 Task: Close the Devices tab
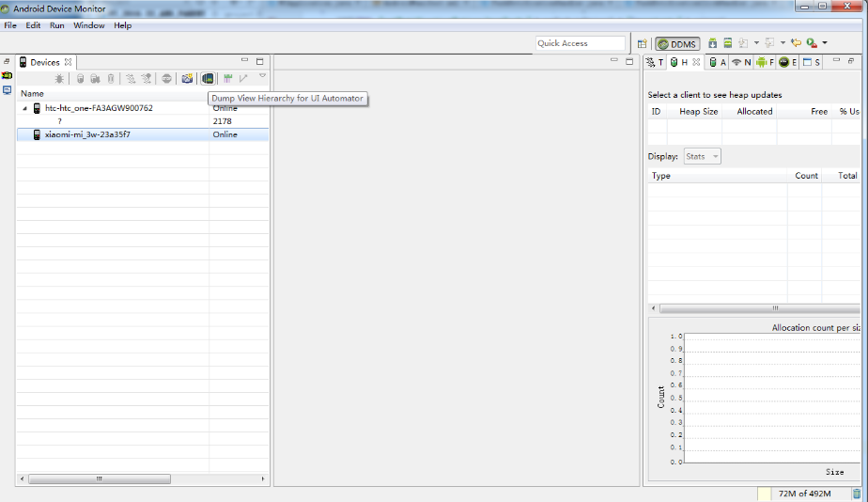[68, 62]
